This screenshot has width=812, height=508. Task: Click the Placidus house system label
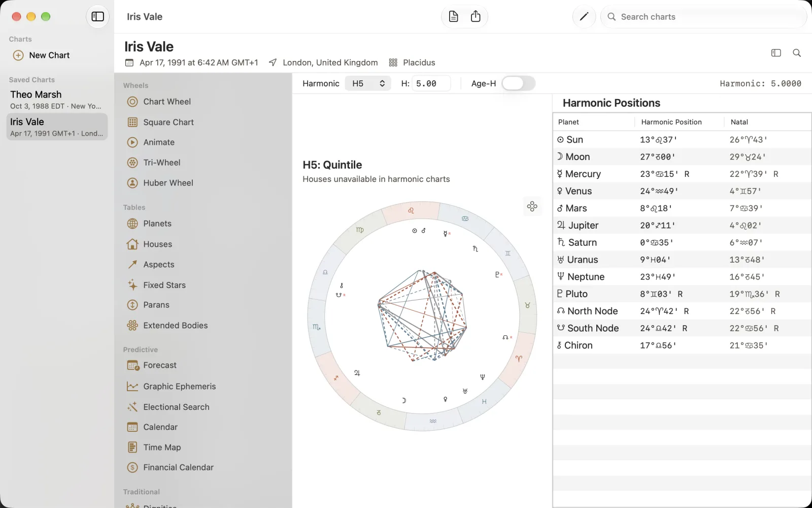pos(419,62)
